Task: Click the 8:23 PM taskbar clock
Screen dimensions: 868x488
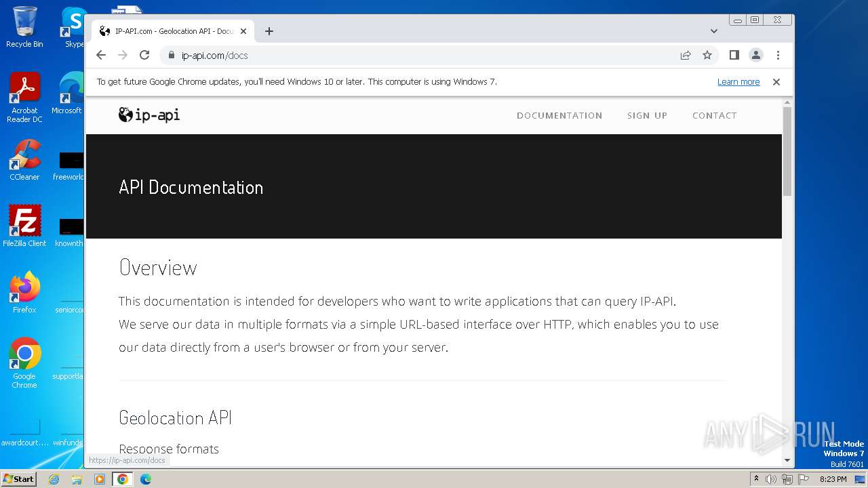Action: (x=833, y=479)
